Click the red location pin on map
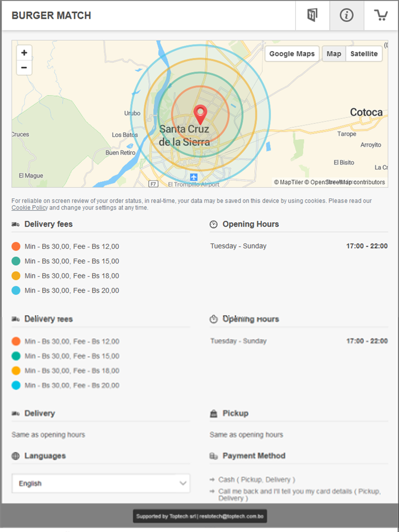399x532 pixels. (200, 114)
